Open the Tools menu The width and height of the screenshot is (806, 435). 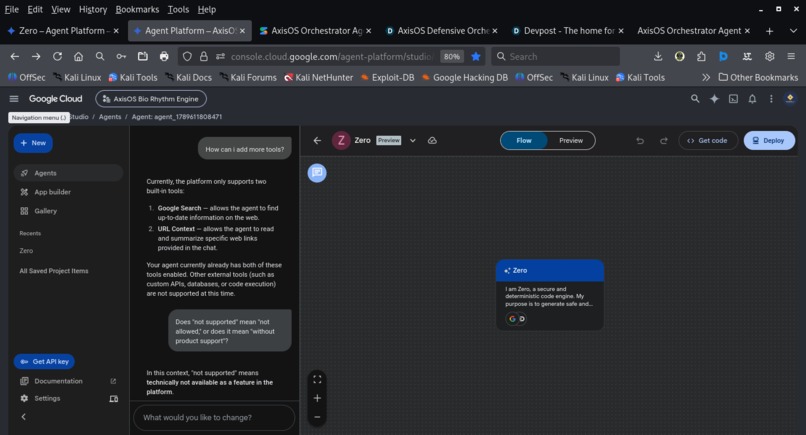pyautogui.click(x=178, y=9)
